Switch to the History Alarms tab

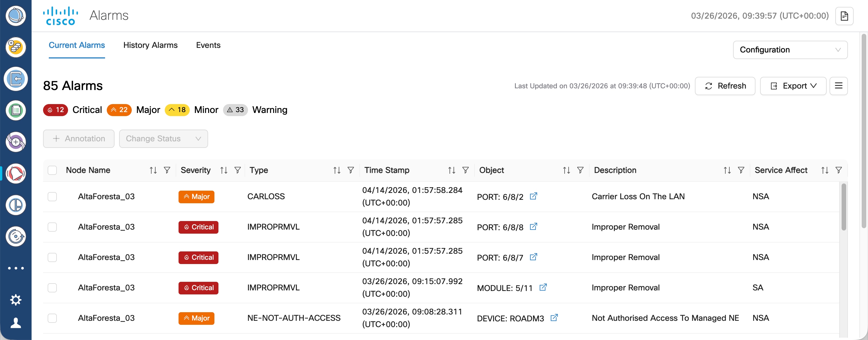[x=150, y=45]
